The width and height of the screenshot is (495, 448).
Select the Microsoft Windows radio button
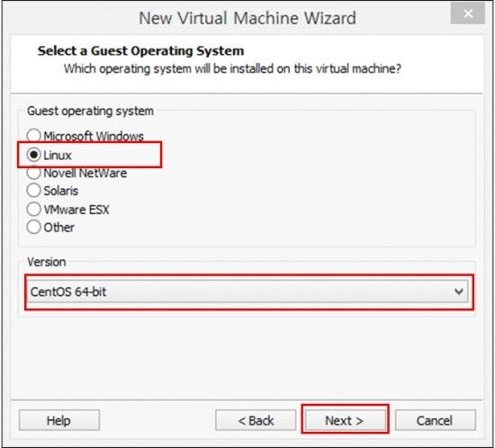[x=34, y=136]
